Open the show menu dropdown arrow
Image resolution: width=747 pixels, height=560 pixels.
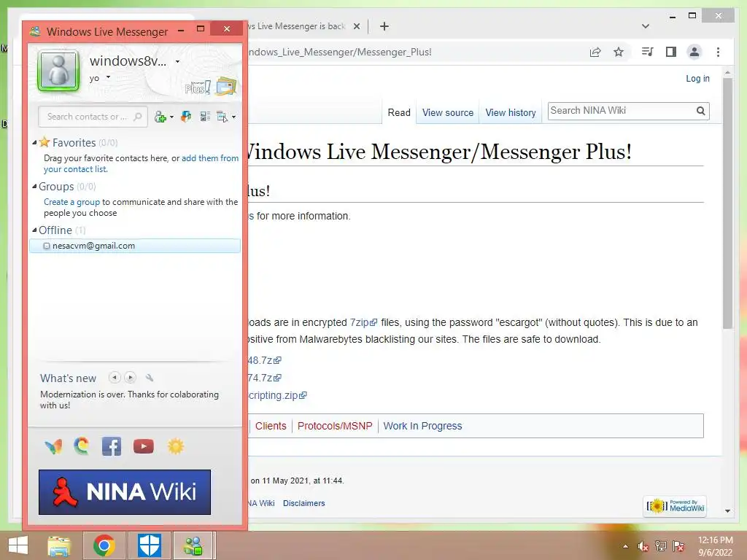tap(233, 117)
